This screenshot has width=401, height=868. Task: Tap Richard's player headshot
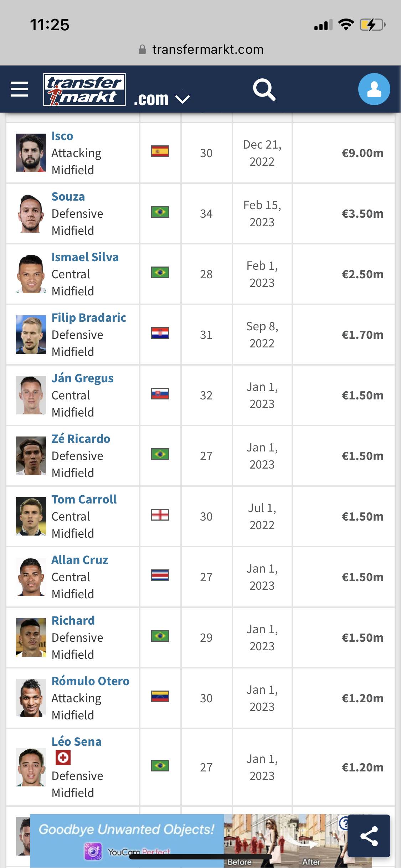point(31,637)
